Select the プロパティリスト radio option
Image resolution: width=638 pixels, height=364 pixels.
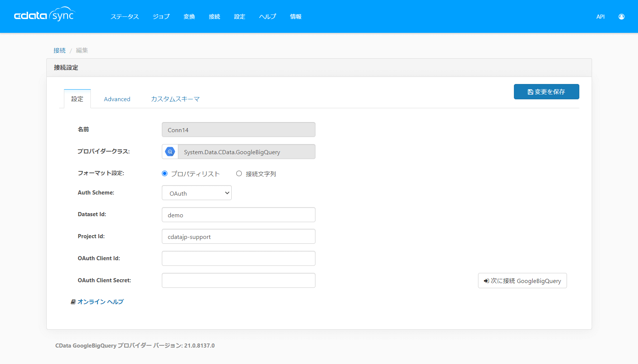point(164,174)
